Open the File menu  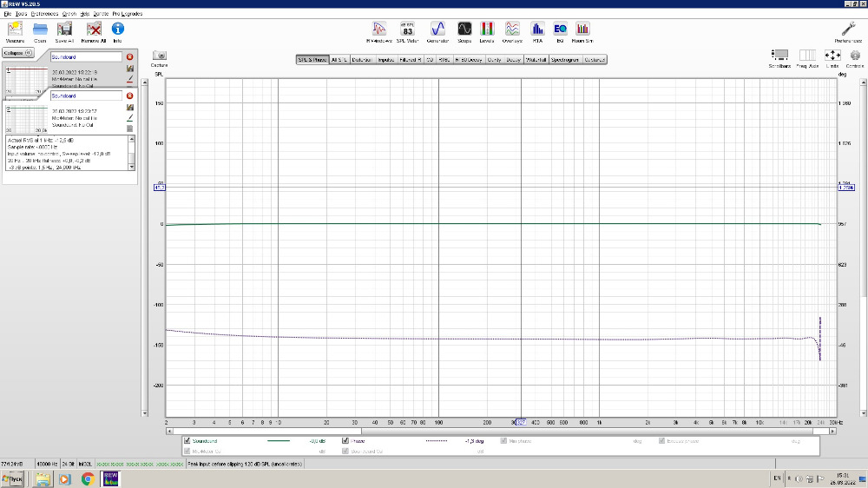point(7,14)
